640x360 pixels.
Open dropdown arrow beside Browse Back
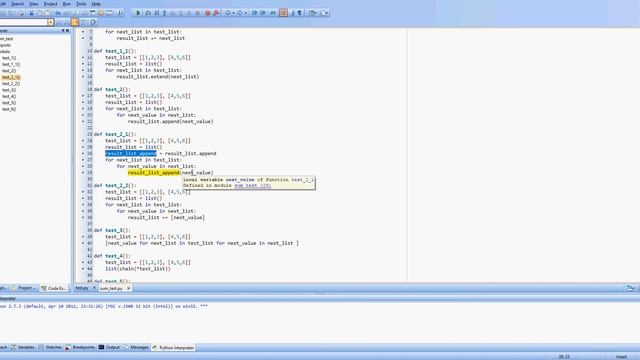[233, 13]
